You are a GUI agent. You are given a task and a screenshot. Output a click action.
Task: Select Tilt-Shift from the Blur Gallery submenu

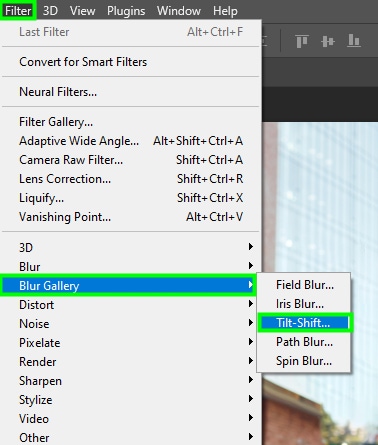point(305,323)
